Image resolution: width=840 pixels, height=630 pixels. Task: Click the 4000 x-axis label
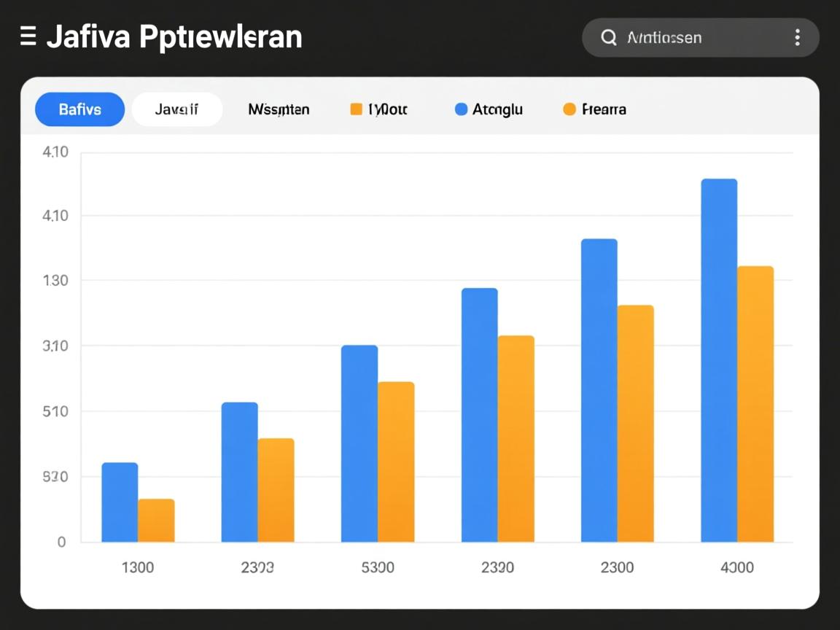click(736, 567)
